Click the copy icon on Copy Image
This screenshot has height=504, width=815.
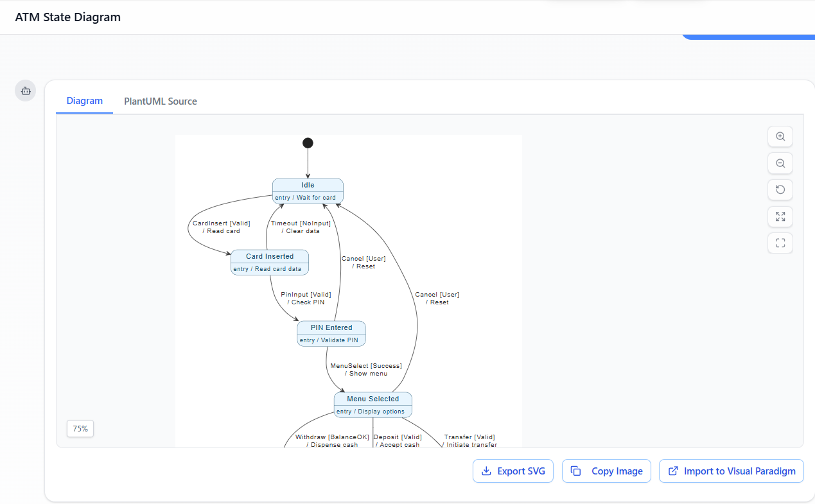[x=576, y=471]
